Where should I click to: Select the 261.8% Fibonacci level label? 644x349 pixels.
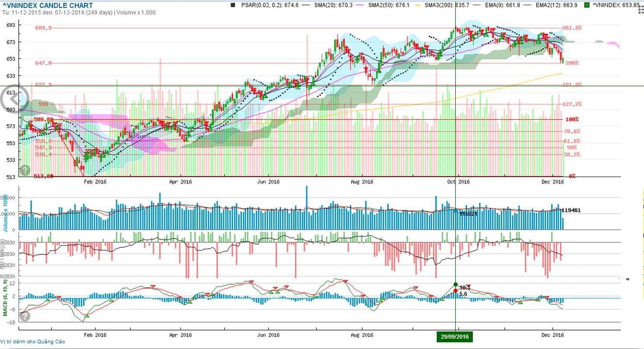(x=572, y=28)
